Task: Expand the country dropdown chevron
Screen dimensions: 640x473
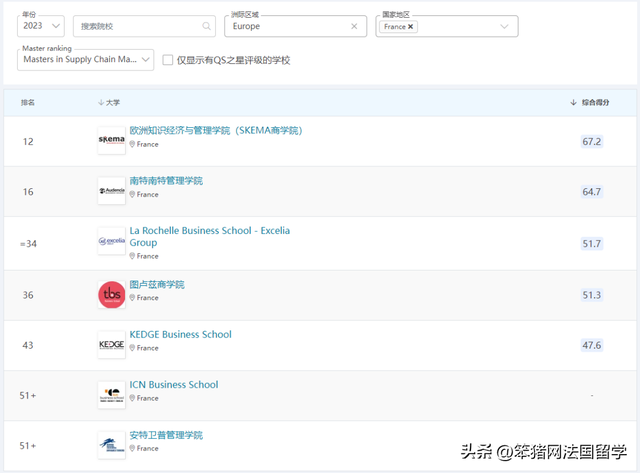Action: point(504,27)
